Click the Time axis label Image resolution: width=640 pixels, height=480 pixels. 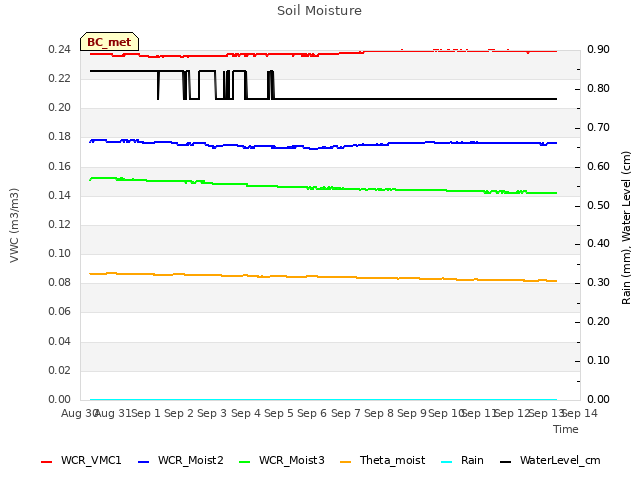(x=566, y=429)
